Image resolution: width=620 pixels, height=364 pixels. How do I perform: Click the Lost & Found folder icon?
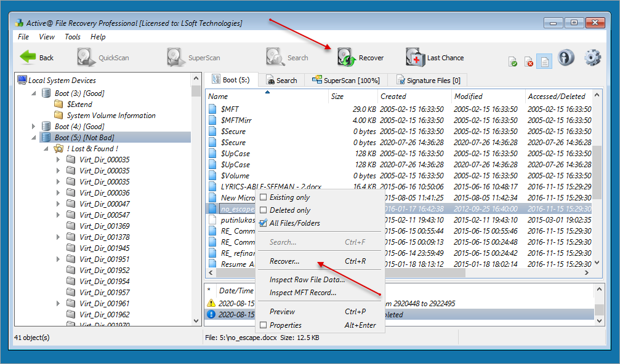click(x=58, y=148)
